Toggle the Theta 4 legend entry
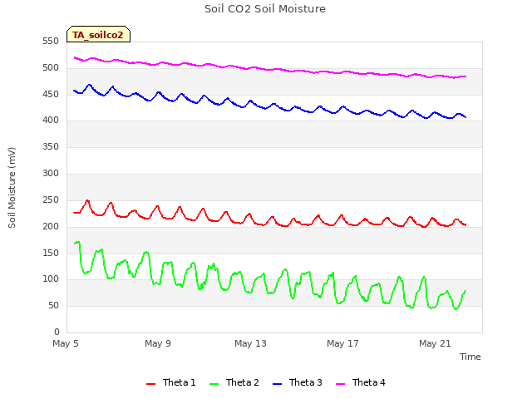The height and width of the screenshot is (399, 532). (360, 382)
